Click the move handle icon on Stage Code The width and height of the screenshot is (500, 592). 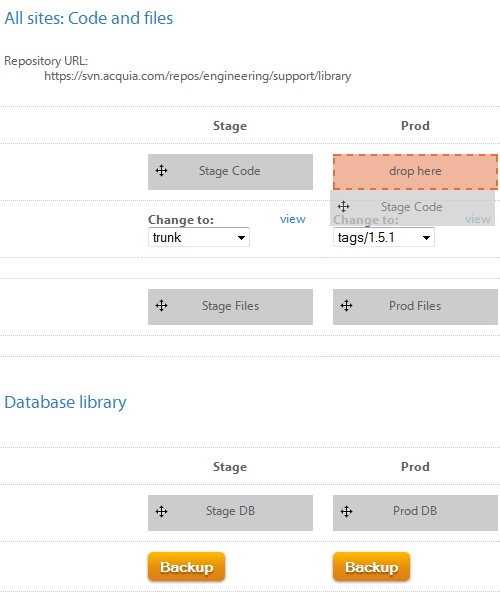tap(162, 171)
